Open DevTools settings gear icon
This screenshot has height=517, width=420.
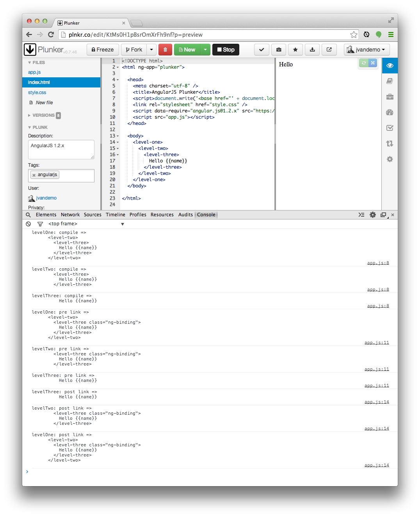tap(373, 215)
